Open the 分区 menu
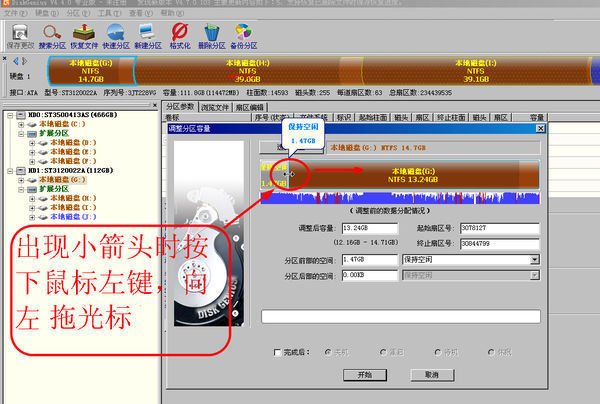This screenshot has height=404, width=600. tap(78, 13)
